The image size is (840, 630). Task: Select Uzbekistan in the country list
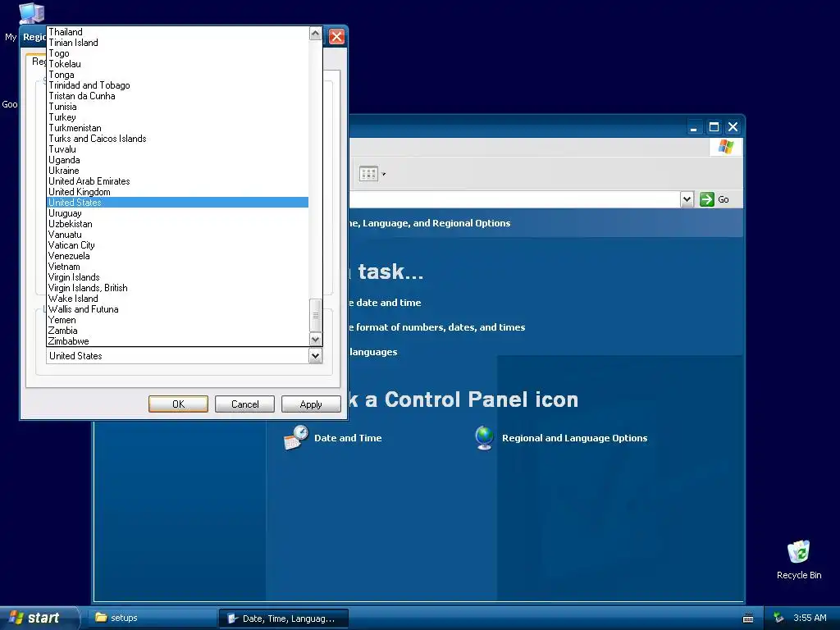pyautogui.click(x=177, y=224)
